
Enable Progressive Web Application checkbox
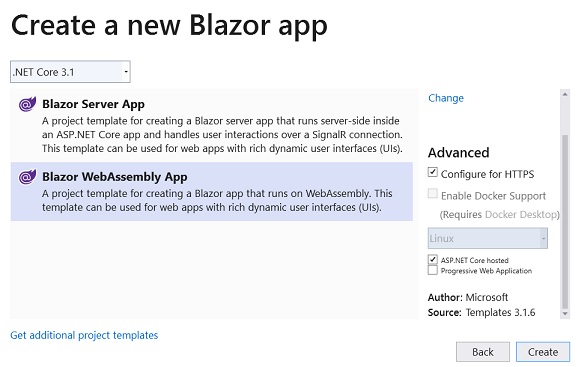pos(432,270)
